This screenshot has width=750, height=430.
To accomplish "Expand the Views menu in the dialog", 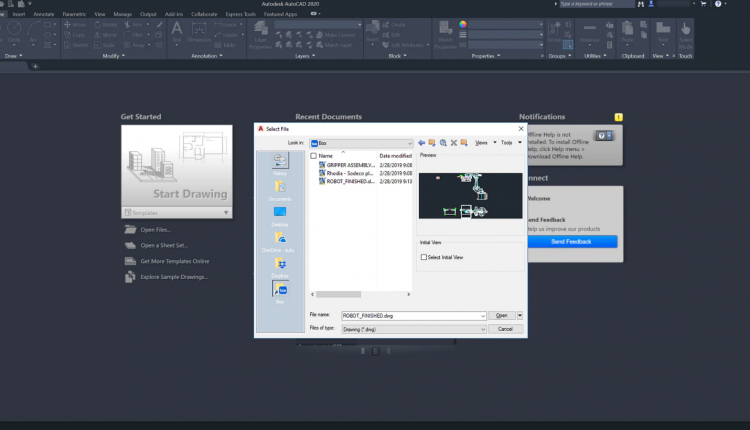I will tap(482, 143).
